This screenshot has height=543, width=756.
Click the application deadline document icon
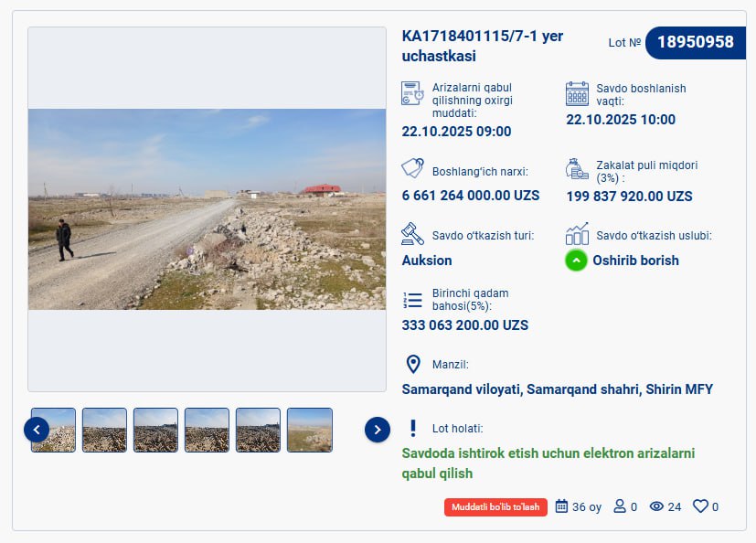point(412,93)
